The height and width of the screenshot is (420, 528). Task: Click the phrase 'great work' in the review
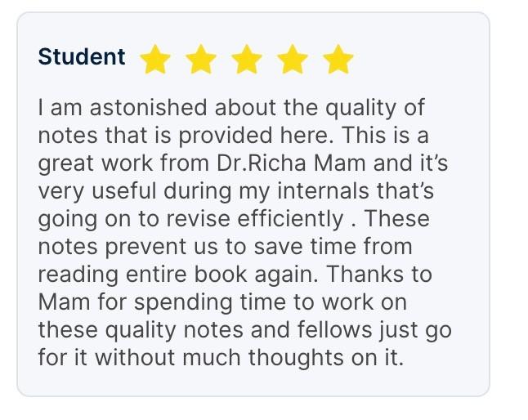(96, 164)
